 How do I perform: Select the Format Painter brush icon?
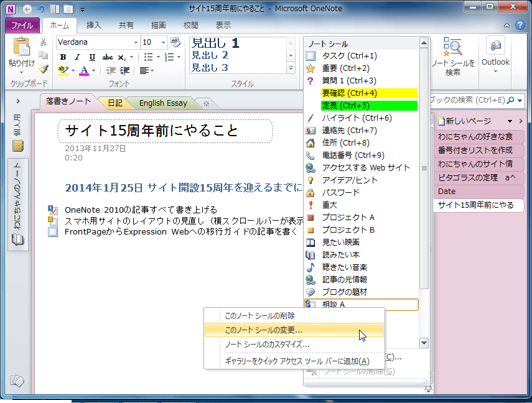pos(43,69)
